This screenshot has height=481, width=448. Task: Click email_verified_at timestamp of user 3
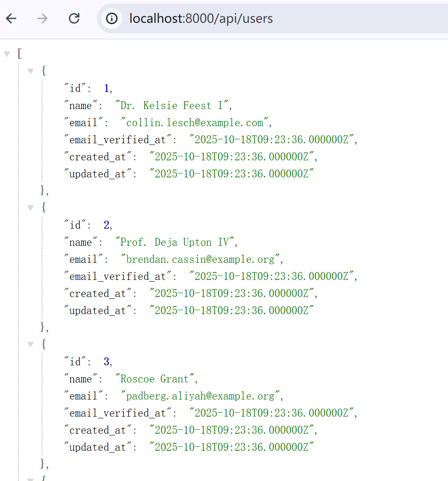(271, 413)
